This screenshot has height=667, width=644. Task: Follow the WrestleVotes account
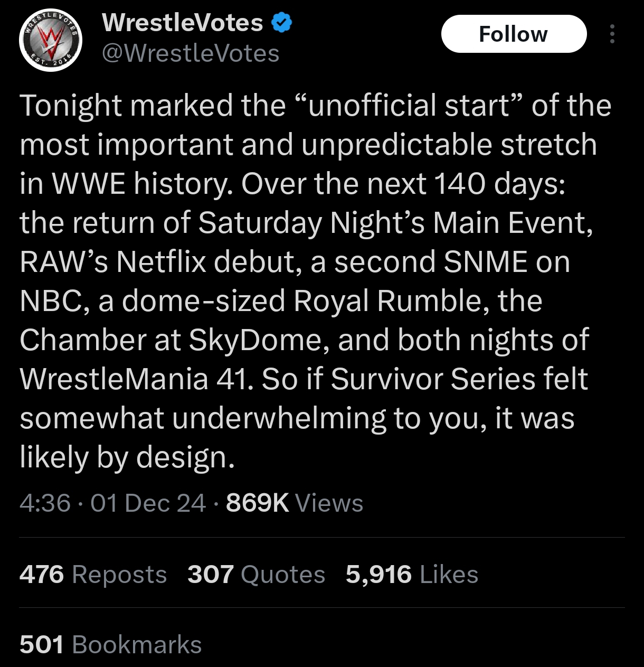coord(513,34)
